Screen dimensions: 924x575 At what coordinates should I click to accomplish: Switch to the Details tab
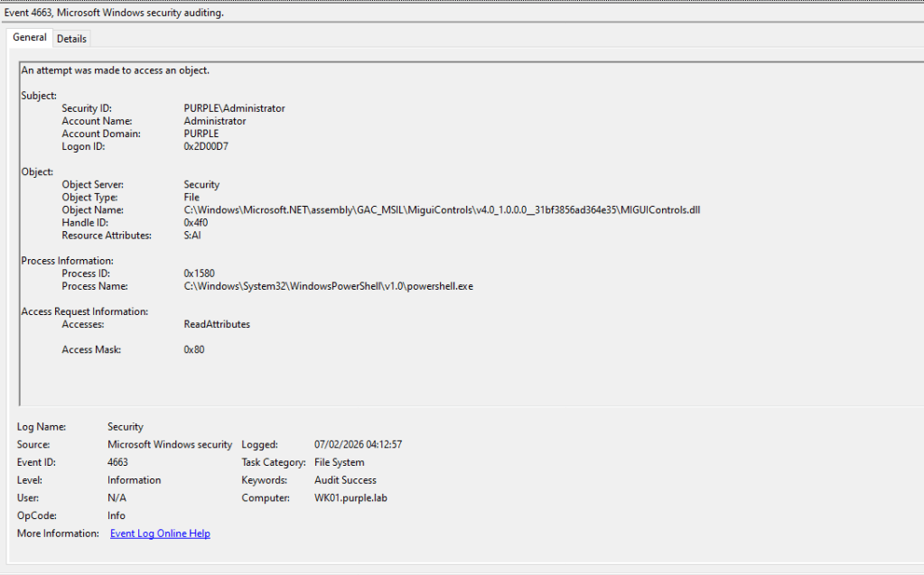71,39
